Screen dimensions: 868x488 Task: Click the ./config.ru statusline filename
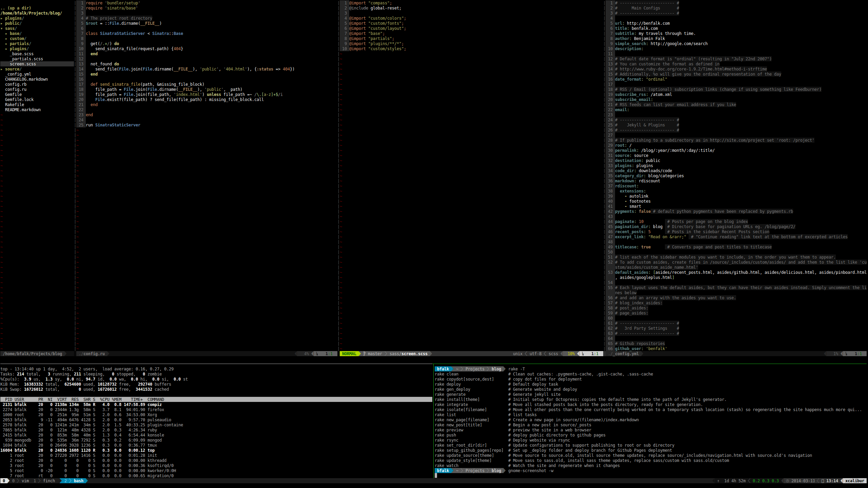click(x=92, y=354)
